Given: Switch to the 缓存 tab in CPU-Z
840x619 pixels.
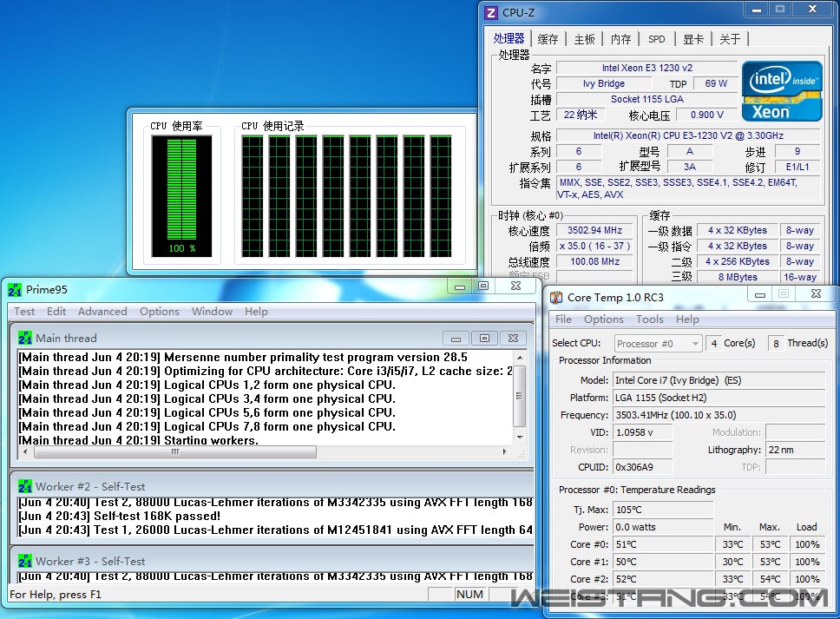Looking at the screenshot, I should [x=548, y=39].
